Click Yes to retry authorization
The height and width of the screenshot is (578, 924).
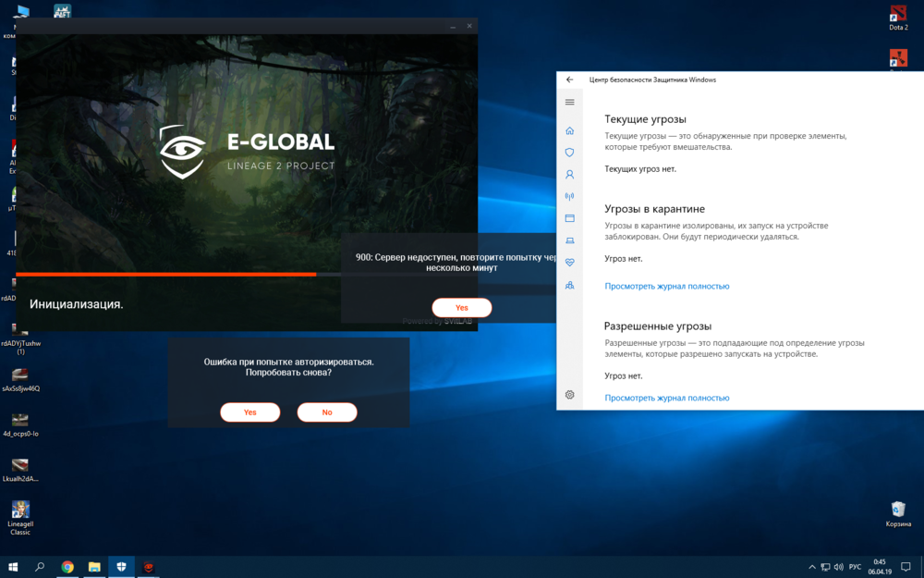[249, 412]
